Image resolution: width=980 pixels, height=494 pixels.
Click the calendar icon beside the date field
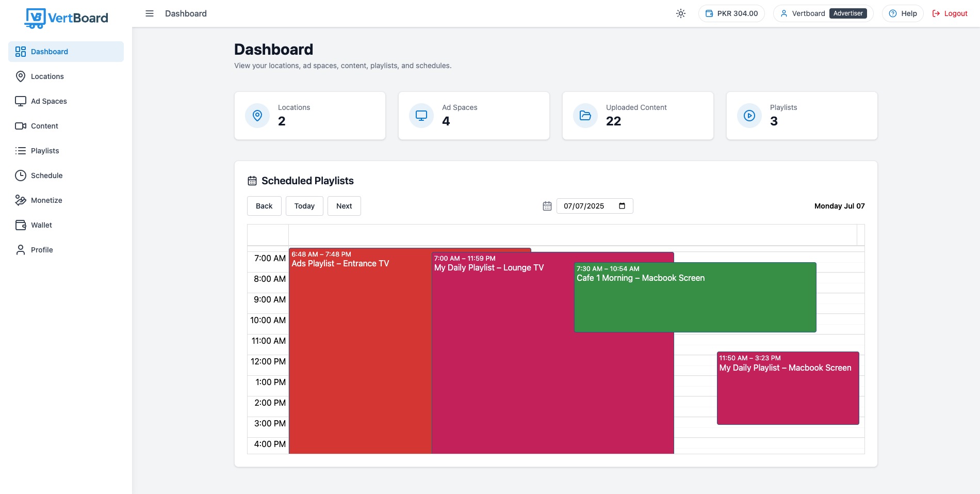tap(547, 206)
